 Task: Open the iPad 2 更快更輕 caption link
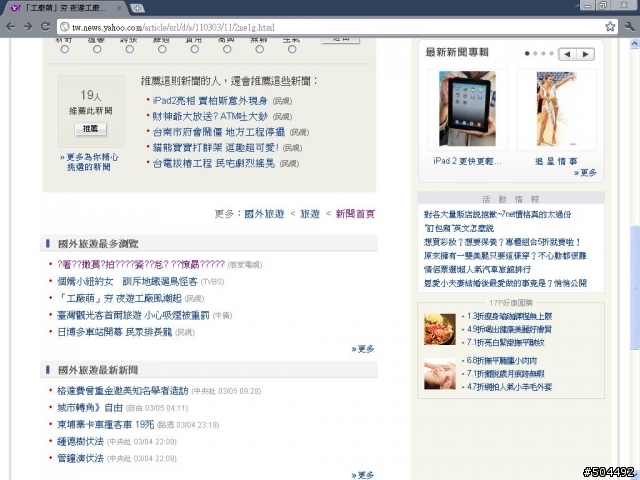coord(467,161)
